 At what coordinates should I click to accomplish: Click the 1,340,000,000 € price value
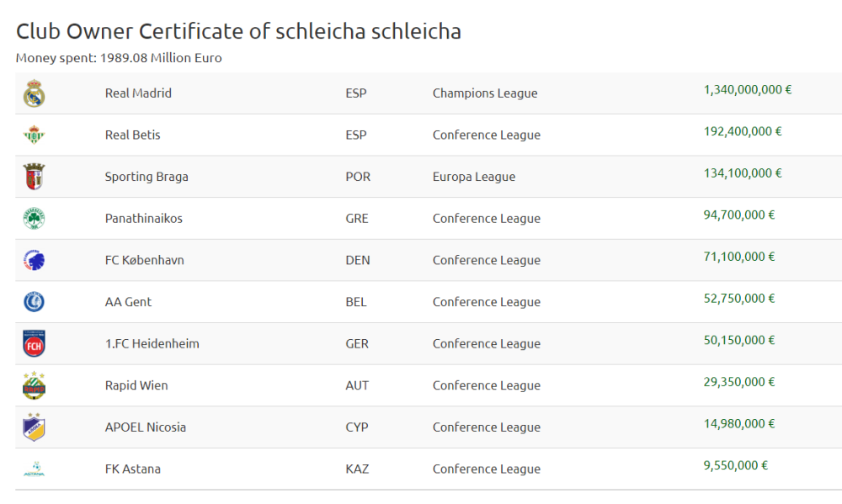click(748, 90)
